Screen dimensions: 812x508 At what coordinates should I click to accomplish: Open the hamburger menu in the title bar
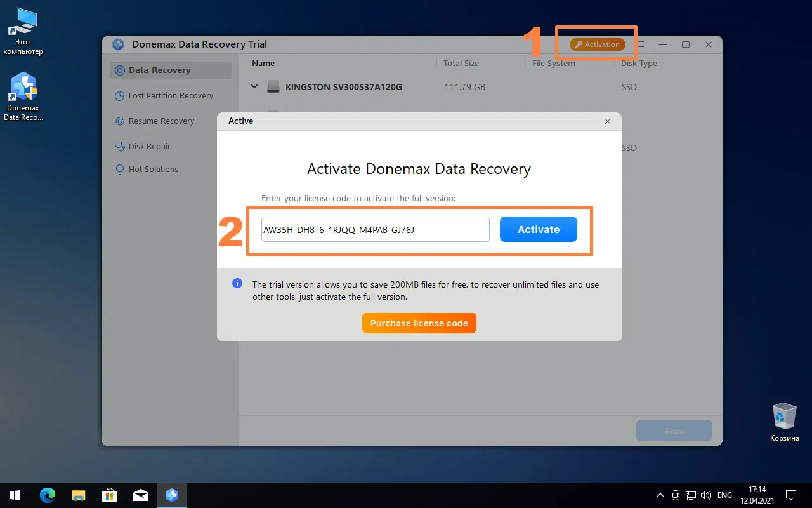[640, 44]
